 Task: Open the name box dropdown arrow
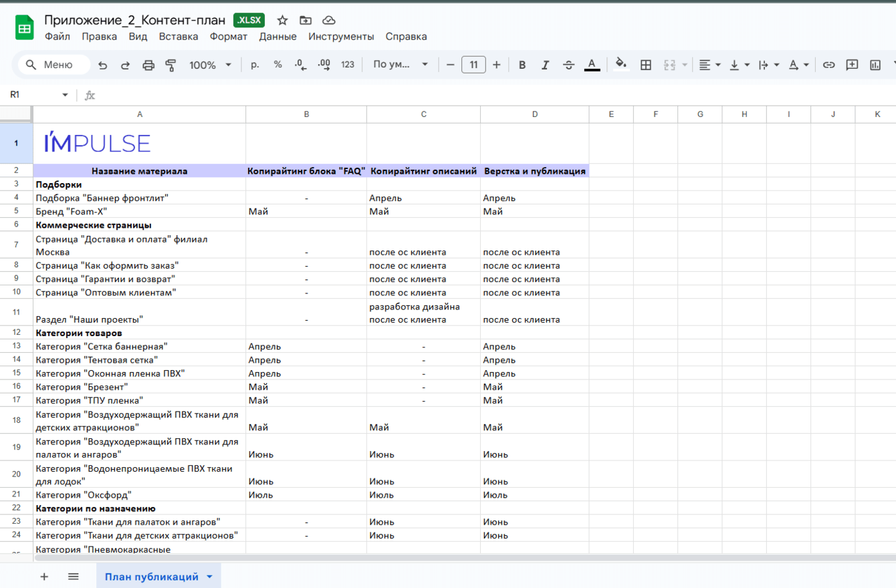pos(65,95)
